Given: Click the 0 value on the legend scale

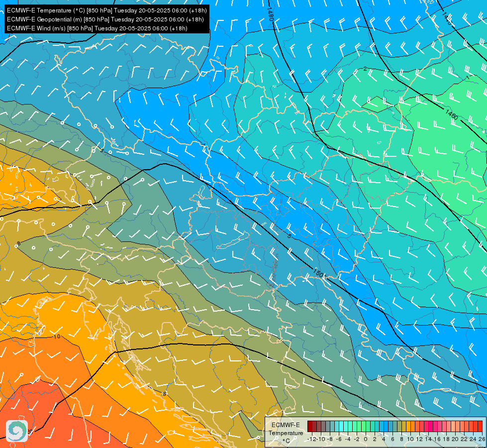Looking at the screenshot, I should click(366, 439).
